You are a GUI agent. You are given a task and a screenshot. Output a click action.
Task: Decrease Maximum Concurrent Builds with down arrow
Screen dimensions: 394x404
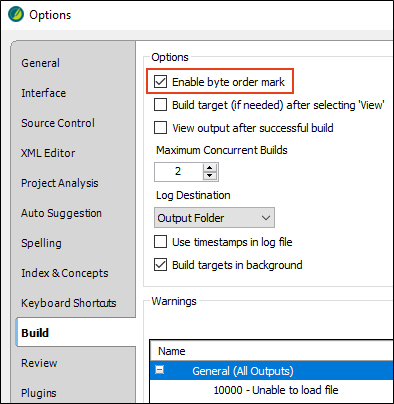pos(210,176)
